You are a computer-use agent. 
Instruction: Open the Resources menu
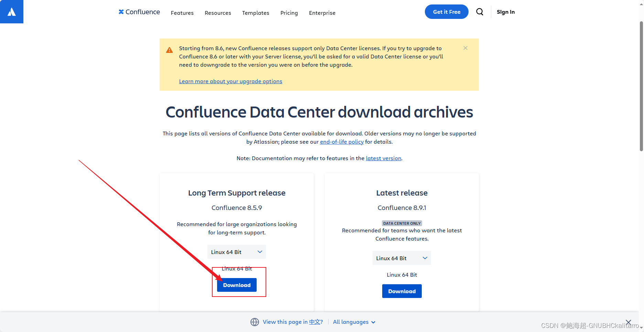click(218, 13)
